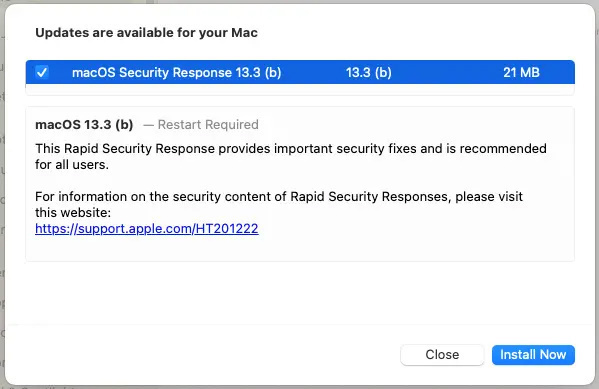Click blank area right of Restart Required
The height and width of the screenshot is (389, 599).
point(414,125)
